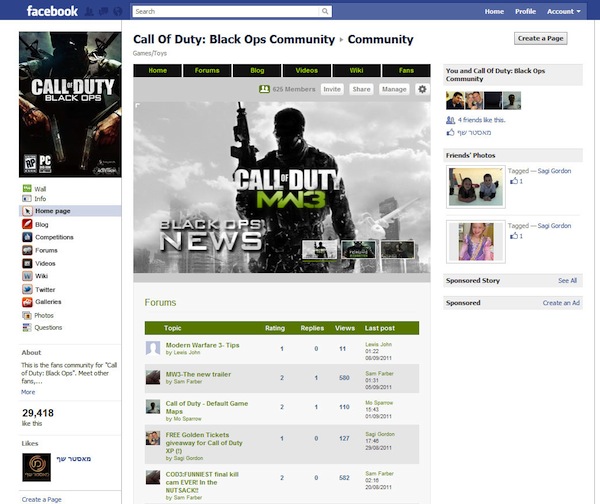Viewport: 600px width, 504px height.
Task: Open the Galleries sidebar icon
Action: tap(27, 302)
